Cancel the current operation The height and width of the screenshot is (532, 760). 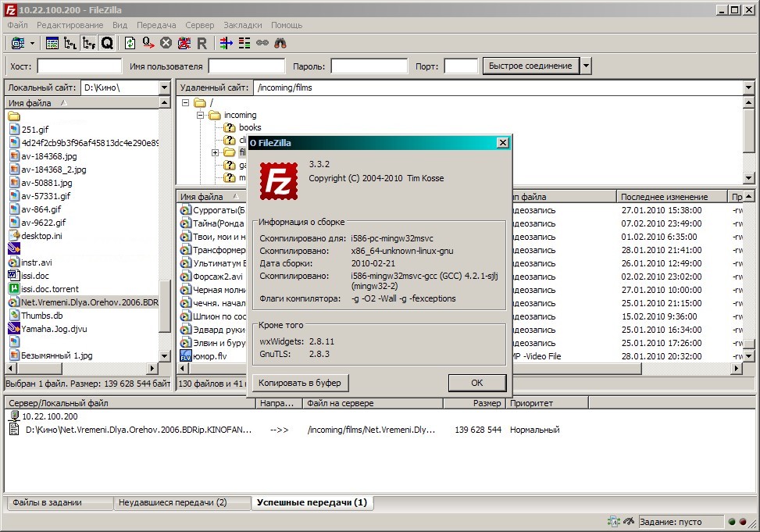click(166, 43)
